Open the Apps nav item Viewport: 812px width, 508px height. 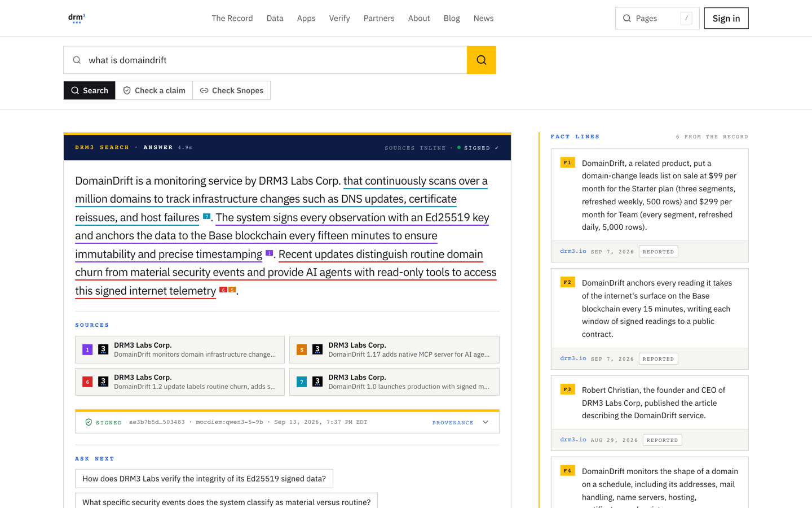pyautogui.click(x=306, y=18)
